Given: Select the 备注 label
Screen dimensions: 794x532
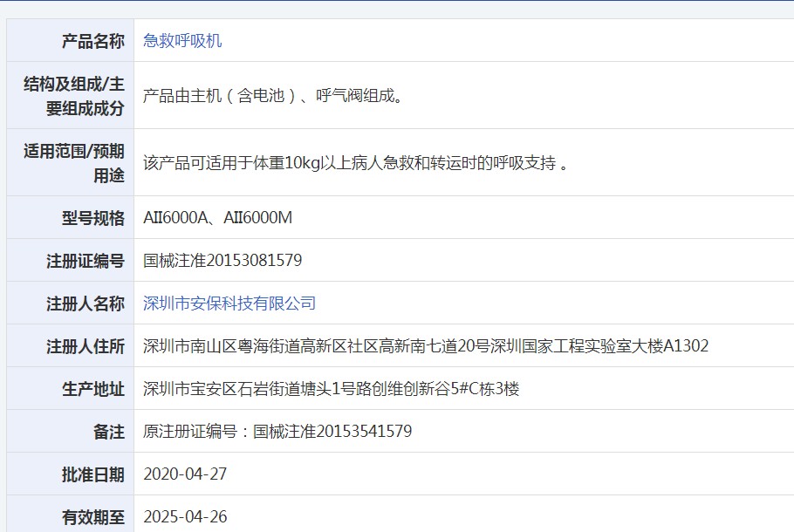Looking at the screenshot, I should (109, 432).
